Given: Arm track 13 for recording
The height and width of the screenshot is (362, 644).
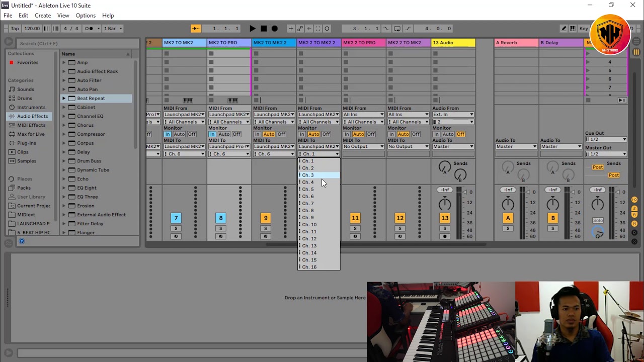Looking at the screenshot, I should pyautogui.click(x=445, y=236).
